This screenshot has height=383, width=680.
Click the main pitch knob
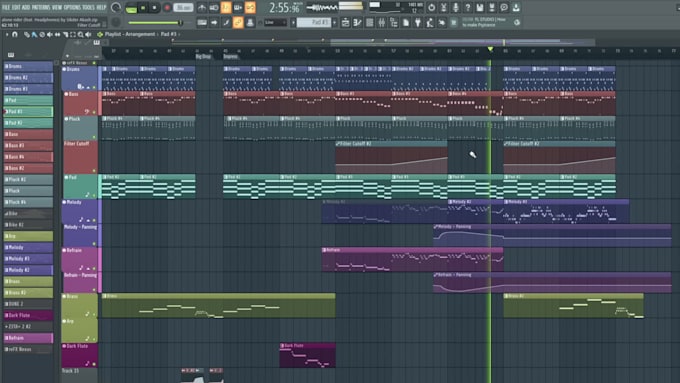tap(116, 23)
